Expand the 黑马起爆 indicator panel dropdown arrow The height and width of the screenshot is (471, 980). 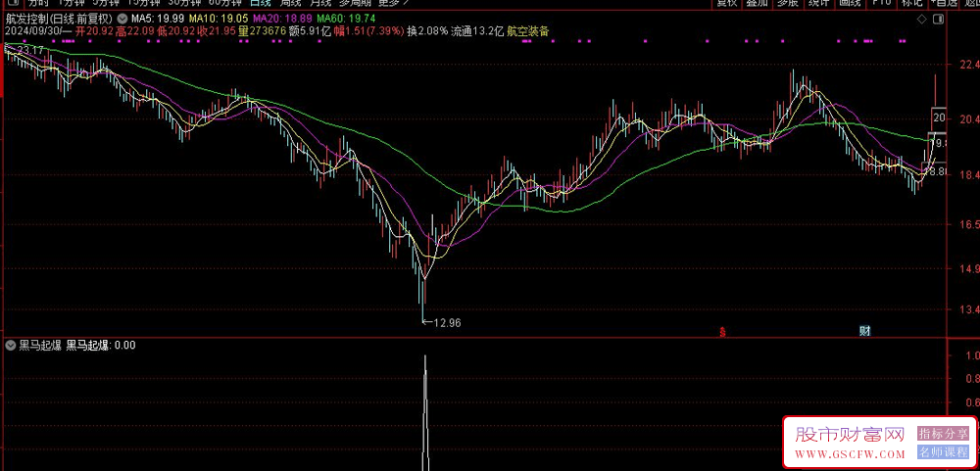click(11, 345)
